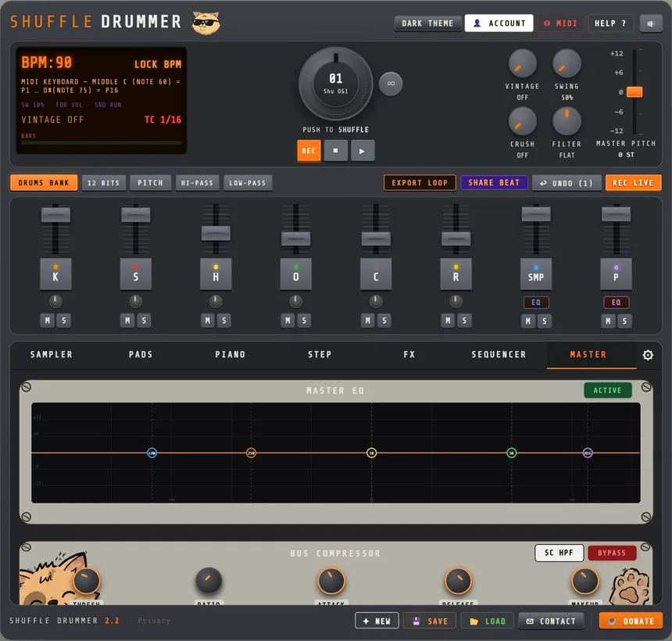
Task: Mute the O channel
Action: pyautogui.click(x=288, y=320)
